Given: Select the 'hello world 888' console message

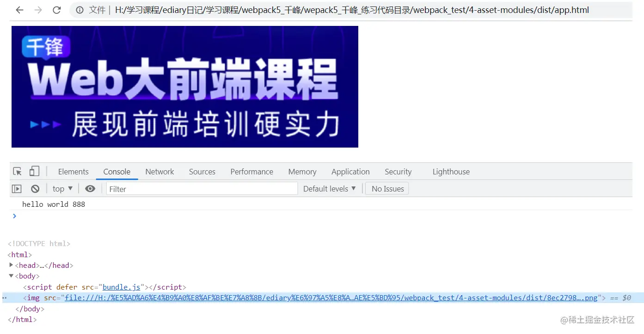Looking at the screenshot, I should tap(54, 204).
